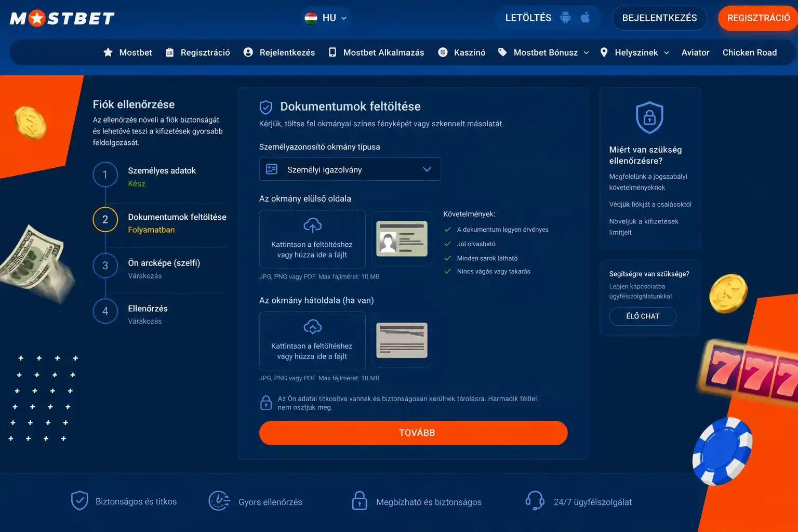Viewport: 798px width, 532px height.
Task: Select step 4 circle Ellenőrzés
Action: [105, 311]
